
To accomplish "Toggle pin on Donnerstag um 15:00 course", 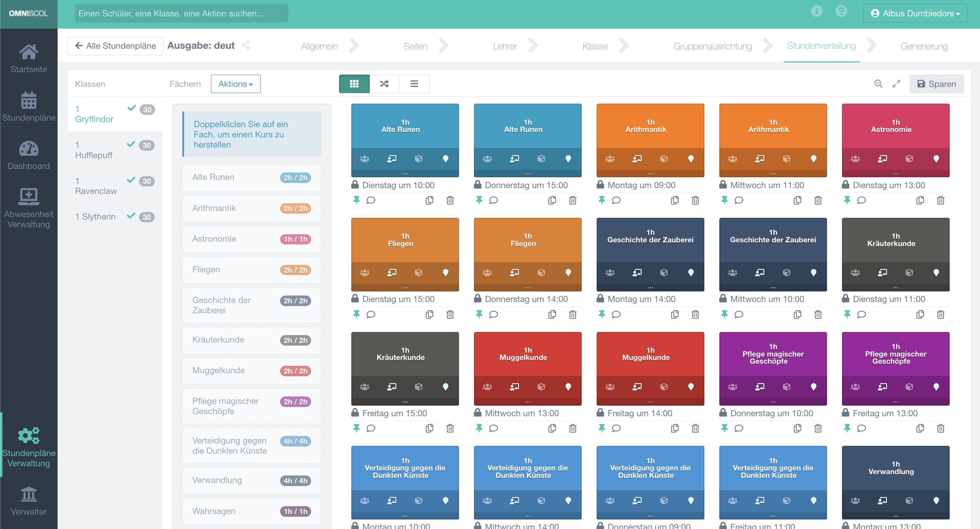I will [479, 200].
